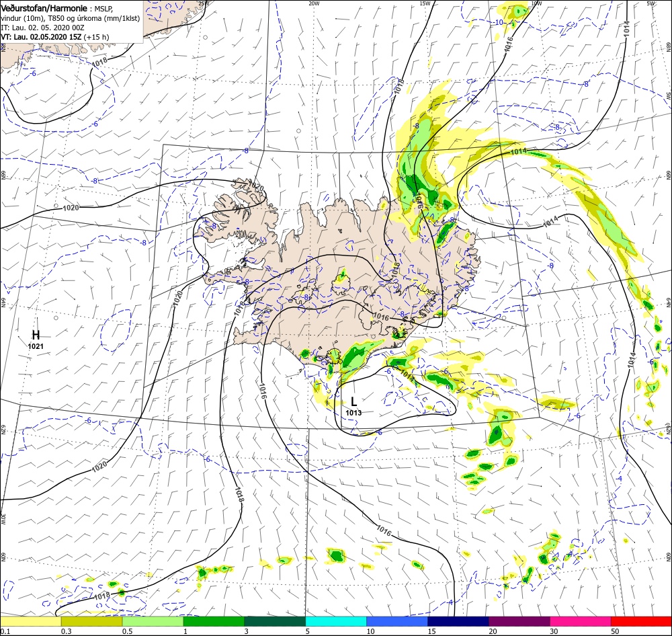Click the 5W longitude label at top
Viewport: 672px width, 636px height.
[650, 3]
